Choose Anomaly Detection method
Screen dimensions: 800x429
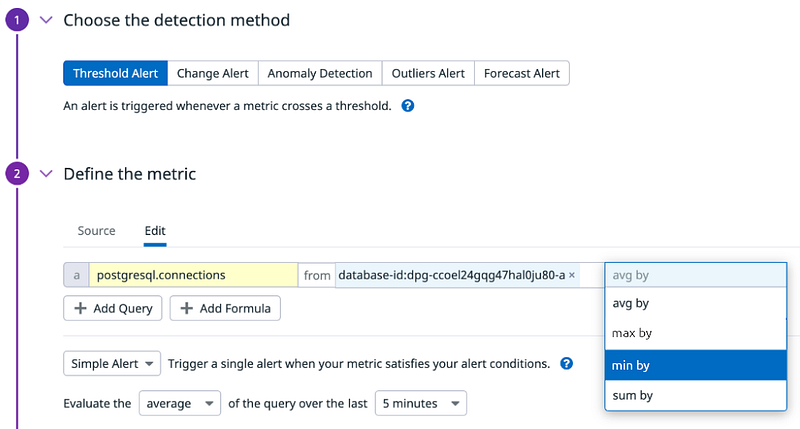pyautogui.click(x=320, y=73)
